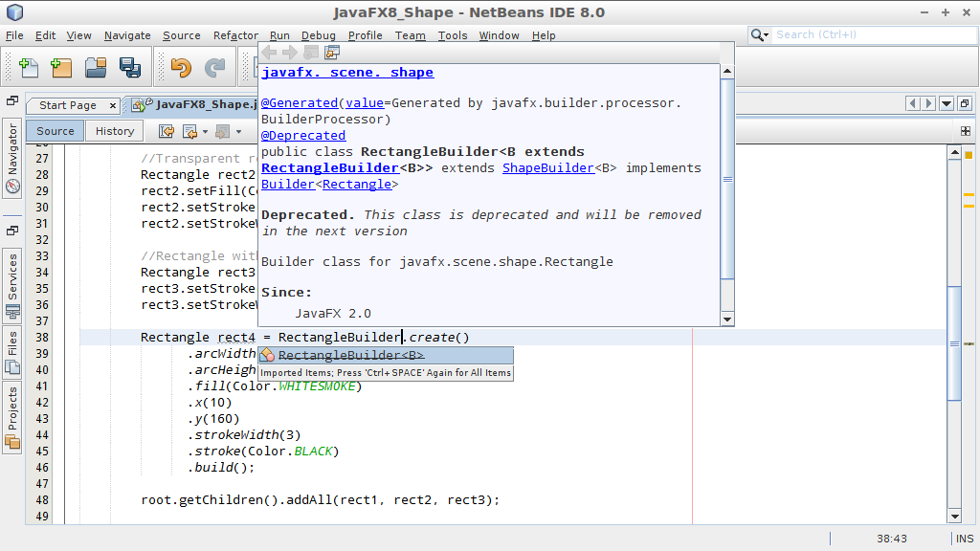Click the editor navigate Back icon

189,131
